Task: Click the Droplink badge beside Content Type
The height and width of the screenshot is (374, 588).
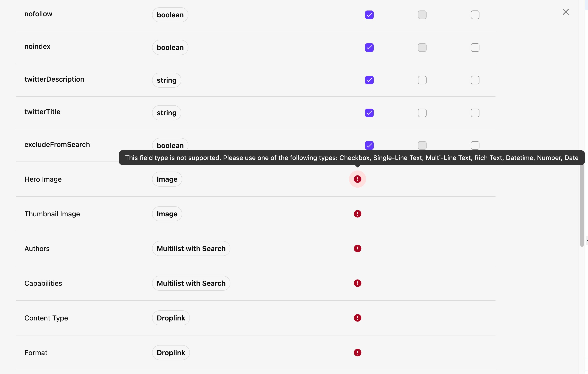Action: pyautogui.click(x=171, y=318)
